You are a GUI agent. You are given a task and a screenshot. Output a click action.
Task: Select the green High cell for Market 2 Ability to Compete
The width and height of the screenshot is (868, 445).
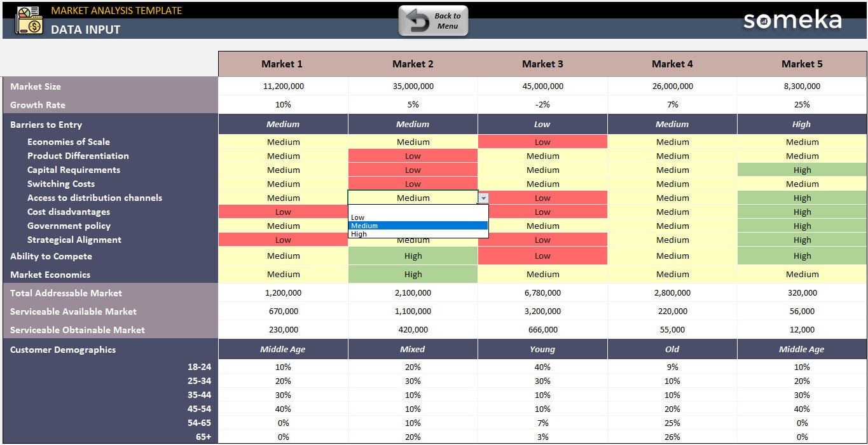point(413,256)
